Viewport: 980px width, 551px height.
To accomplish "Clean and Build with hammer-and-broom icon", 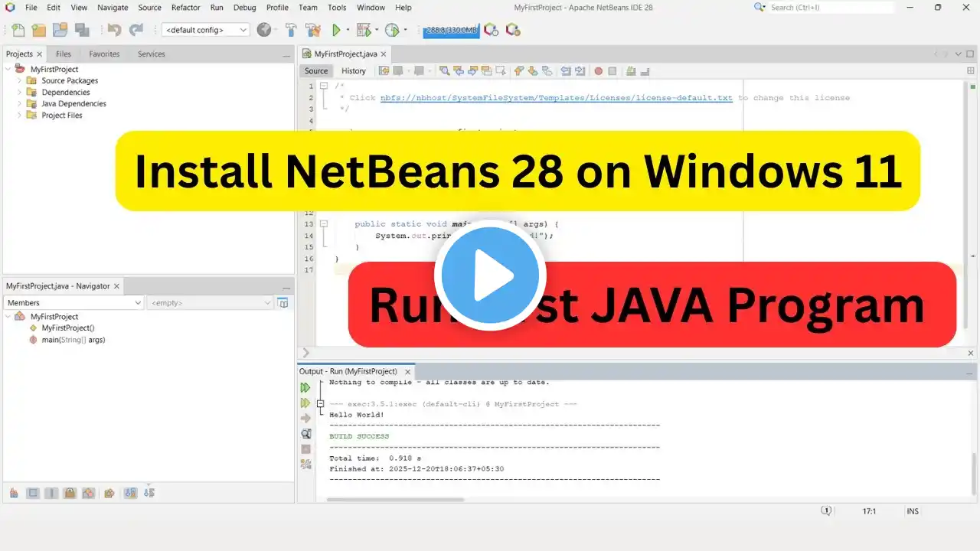I will click(312, 30).
